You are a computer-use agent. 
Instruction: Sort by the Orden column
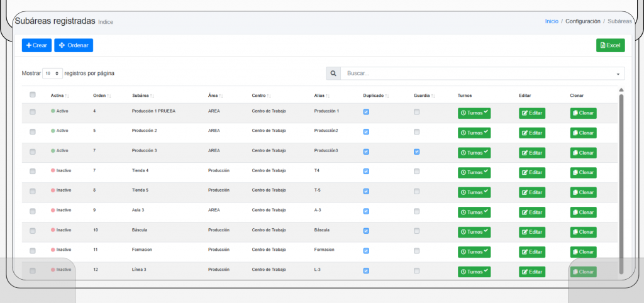[102, 96]
